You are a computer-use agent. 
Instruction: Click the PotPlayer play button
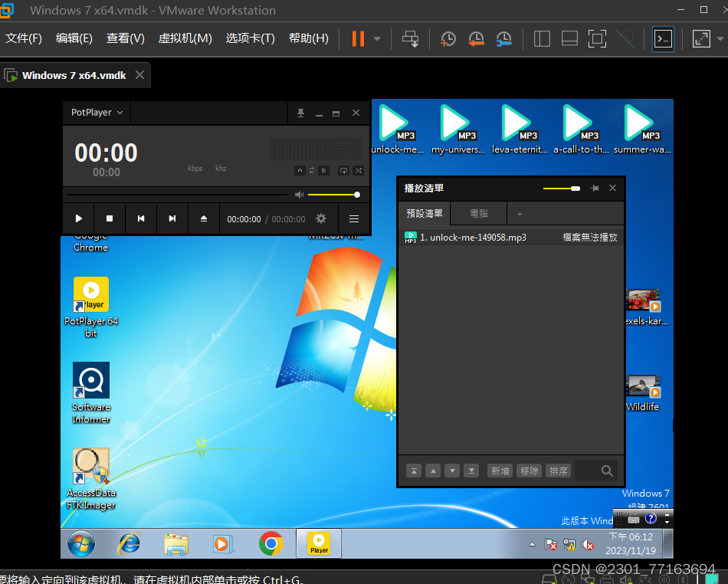tap(78, 218)
